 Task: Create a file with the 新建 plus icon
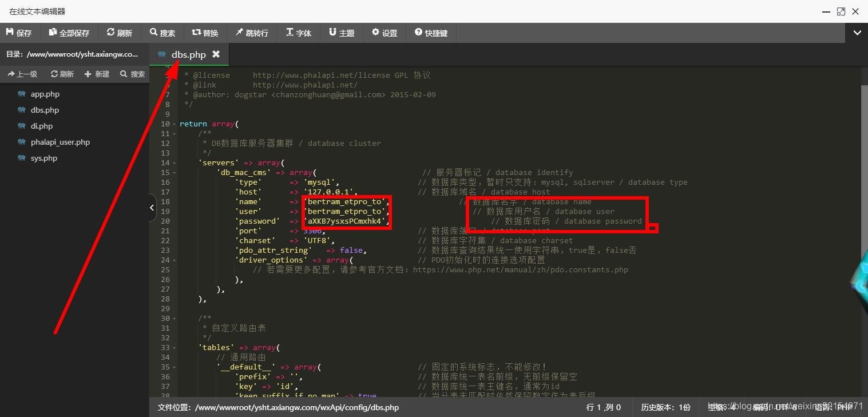click(97, 74)
